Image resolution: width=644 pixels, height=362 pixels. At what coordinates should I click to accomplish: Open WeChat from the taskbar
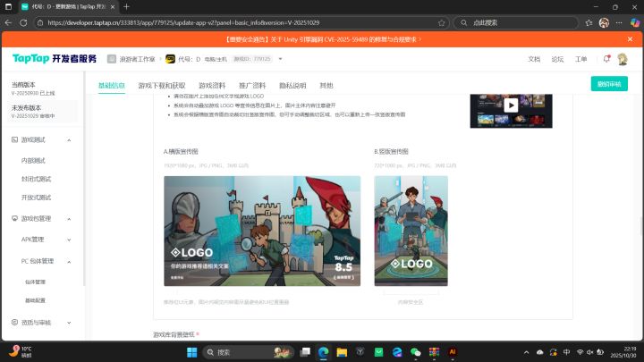tap(416, 352)
